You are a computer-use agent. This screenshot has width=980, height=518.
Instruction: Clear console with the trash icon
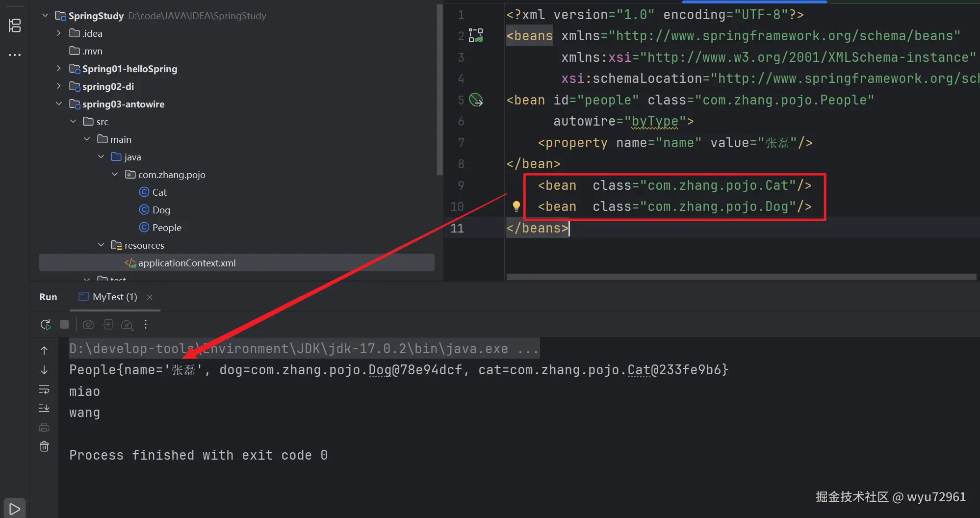[44, 446]
